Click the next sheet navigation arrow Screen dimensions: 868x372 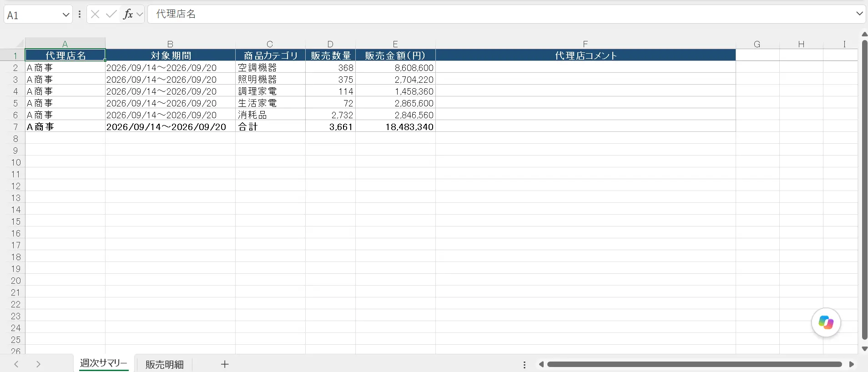pyautogui.click(x=38, y=364)
